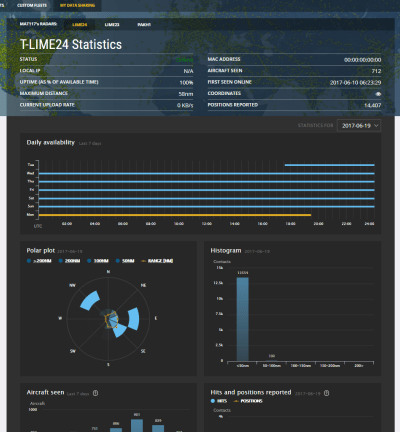This screenshot has width=400, height=432.
Task: Click the Aircraft Seen value 712
Action: (376, 71)
